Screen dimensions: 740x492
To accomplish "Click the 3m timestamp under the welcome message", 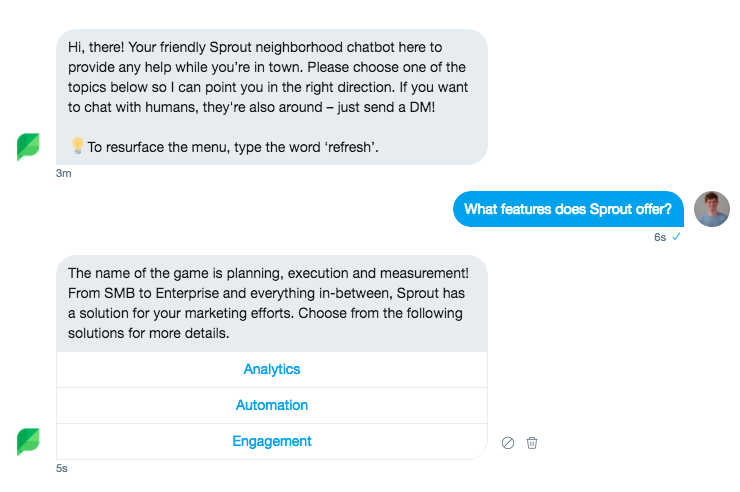I will tap(64, 173).
